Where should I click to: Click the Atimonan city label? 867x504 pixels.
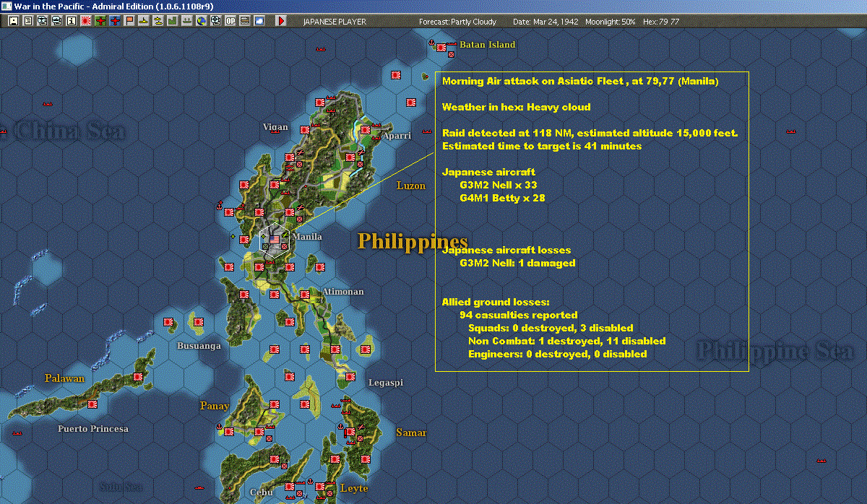click(343, 292)
